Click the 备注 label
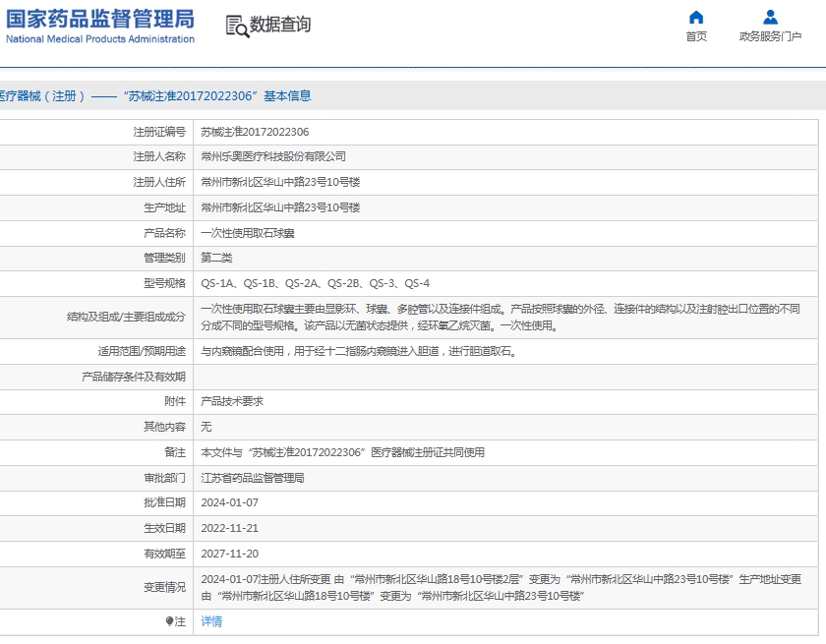The height and width of the screenshot is (644, 826). point(175,452)
